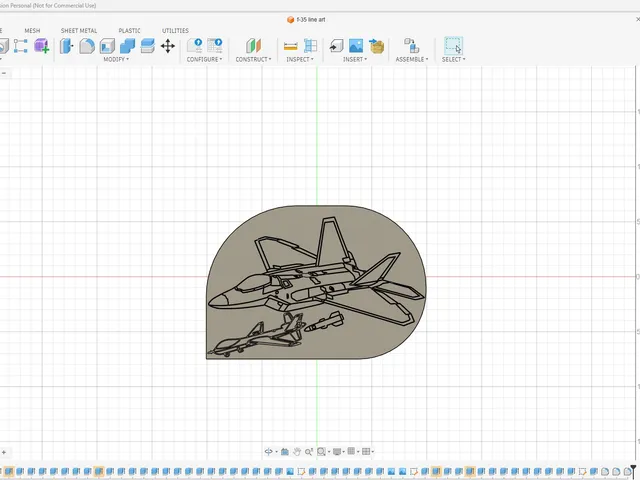Viewport: 640px width, 480px height.
Task: Open the UTILITIES tab
Action: pos(176,31)
